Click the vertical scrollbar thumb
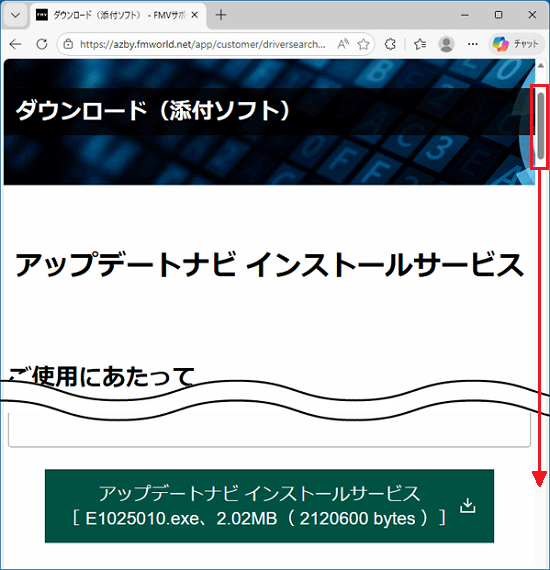 coord(541,126)
